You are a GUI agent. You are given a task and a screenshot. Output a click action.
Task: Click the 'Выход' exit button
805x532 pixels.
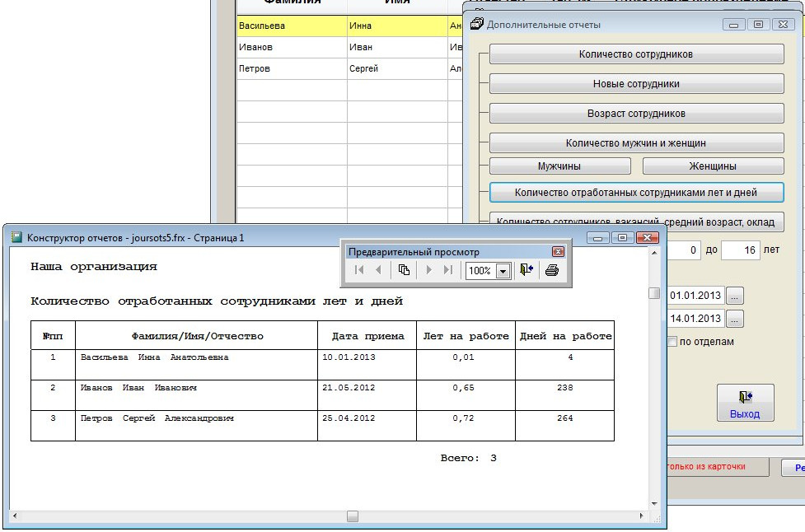745,404
